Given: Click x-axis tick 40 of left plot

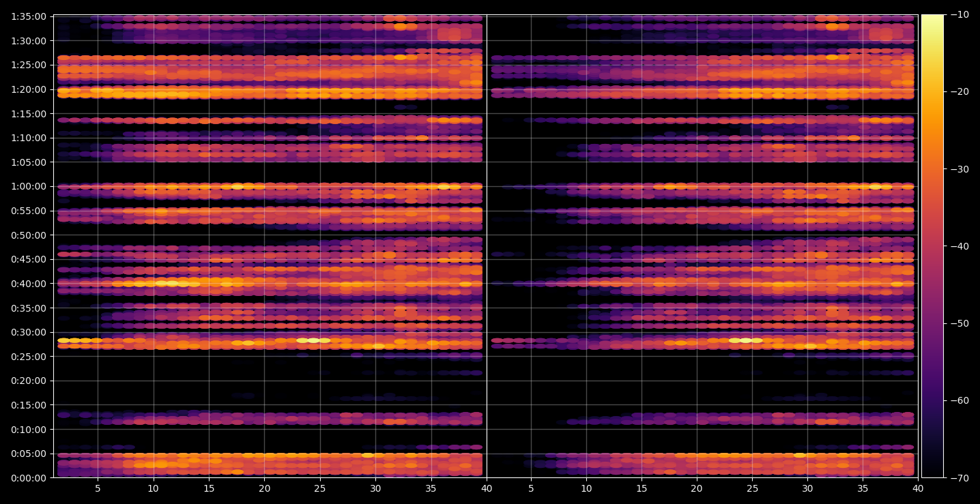Looking at the screenshot, I should coord(487,489).
